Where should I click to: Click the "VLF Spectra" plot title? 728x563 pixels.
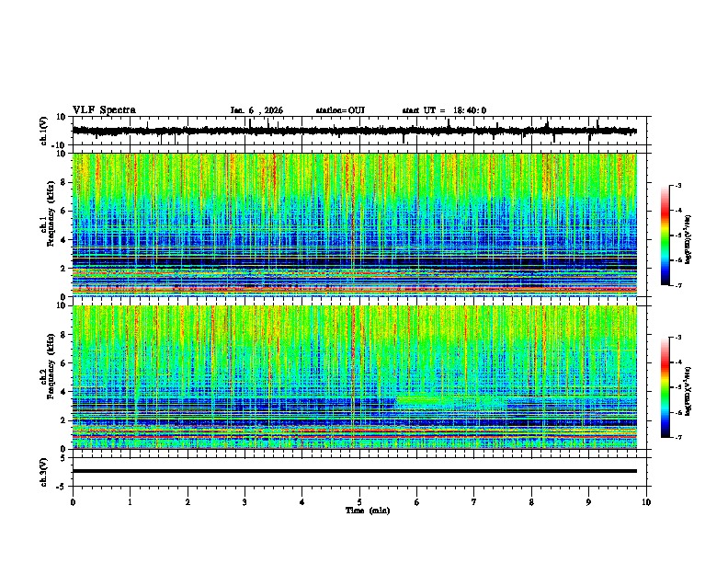pos(104,110)
